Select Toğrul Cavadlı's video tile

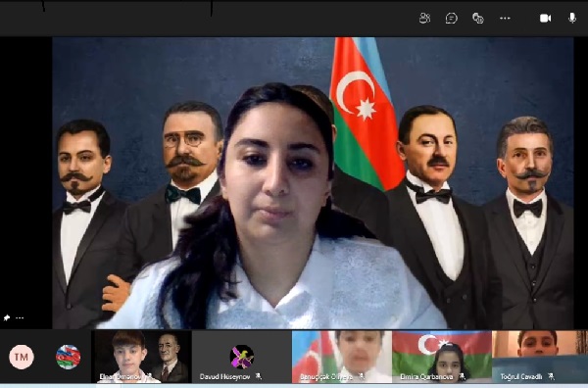[x=540, y=357]
